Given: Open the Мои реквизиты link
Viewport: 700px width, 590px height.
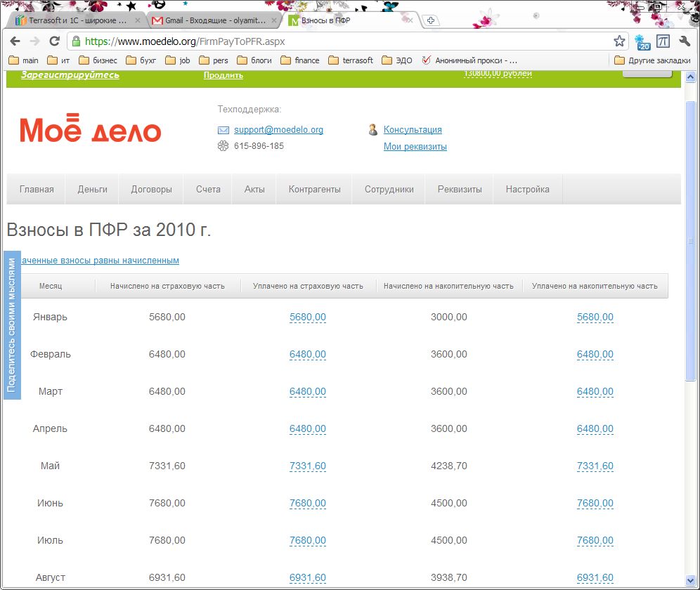Looking at the screenshot, I should coord(415,147).
